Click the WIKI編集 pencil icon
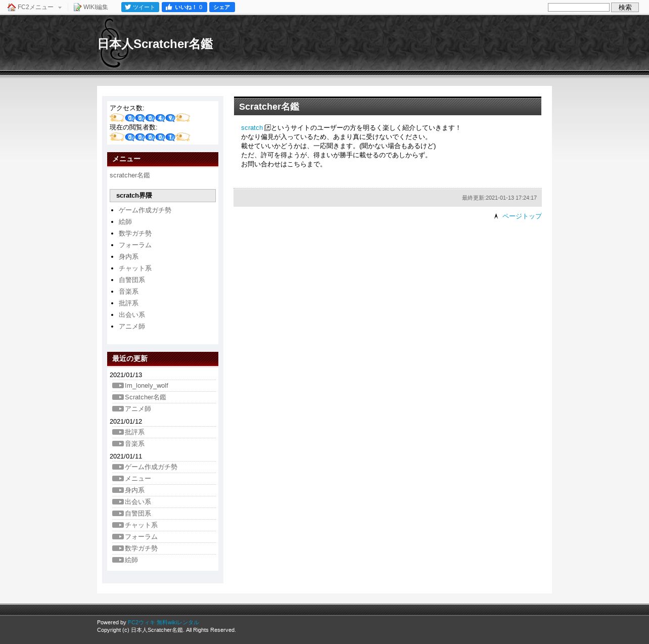Image resolution: width=649 pixels, height=644 pixels. click(x=77, y=7)
